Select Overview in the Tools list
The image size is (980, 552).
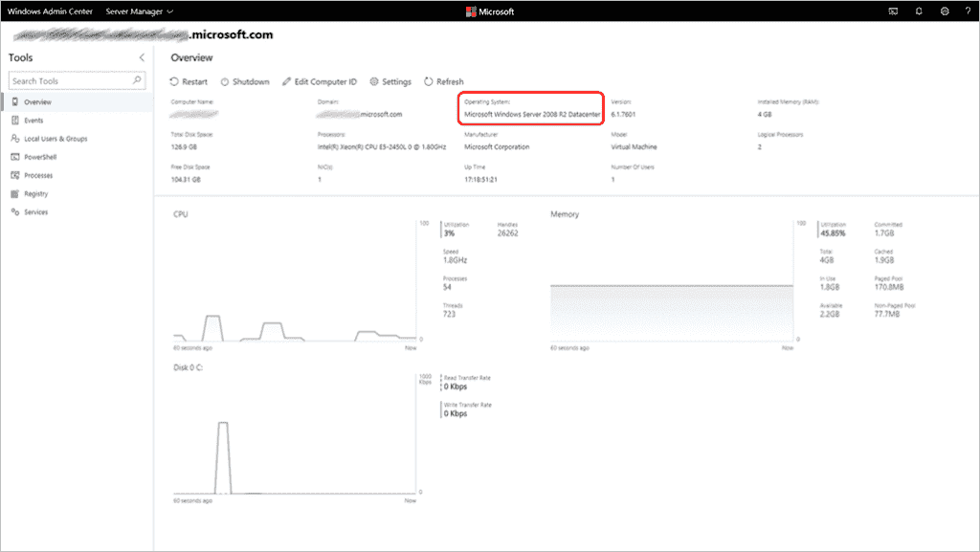tap(38, 102)
